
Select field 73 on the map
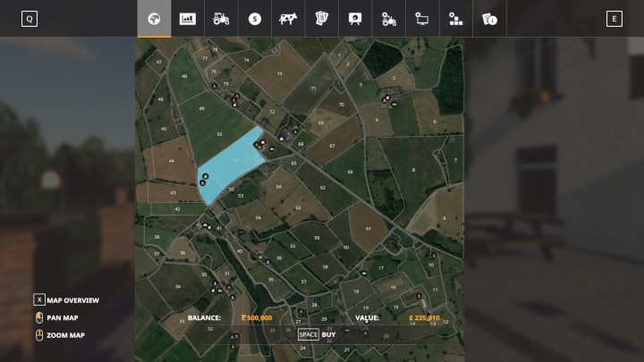[x=280, y=73]
